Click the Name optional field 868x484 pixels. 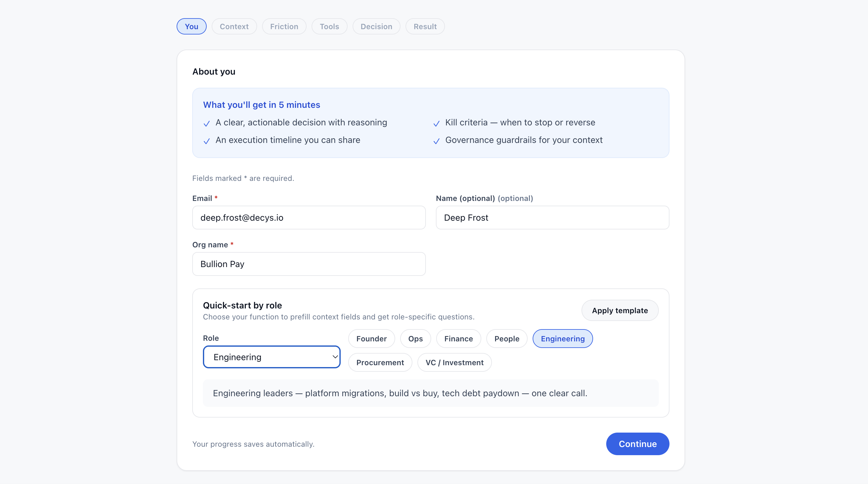click(x=552, y=218)
